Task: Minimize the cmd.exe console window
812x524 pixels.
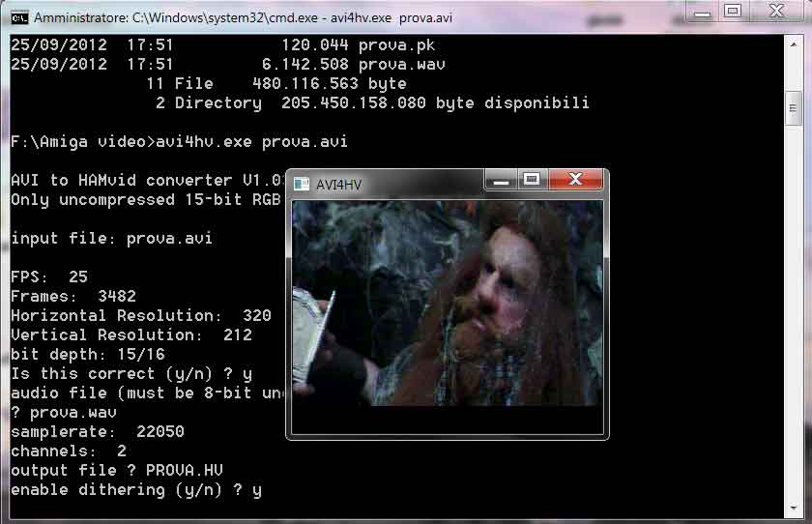Action: coord(702,12)
